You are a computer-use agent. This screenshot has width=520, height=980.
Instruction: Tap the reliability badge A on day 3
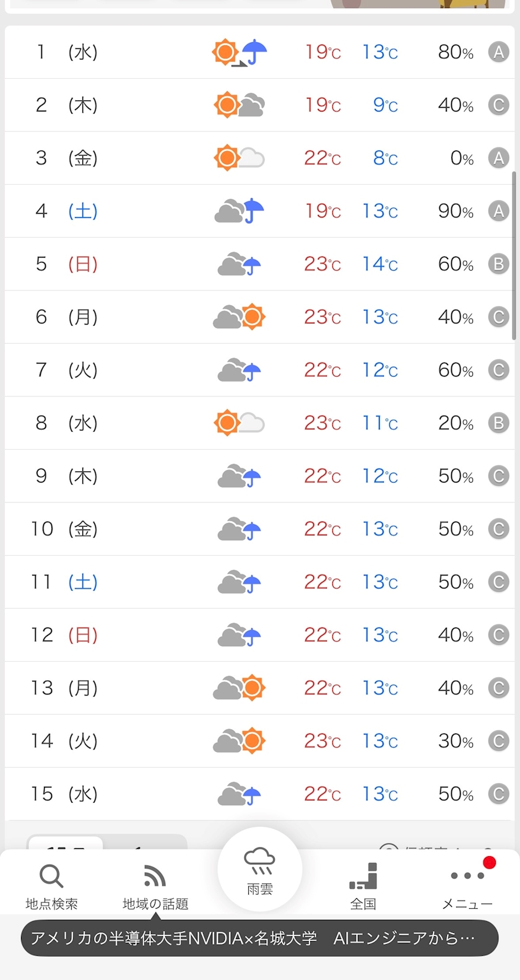click(498, 158)
